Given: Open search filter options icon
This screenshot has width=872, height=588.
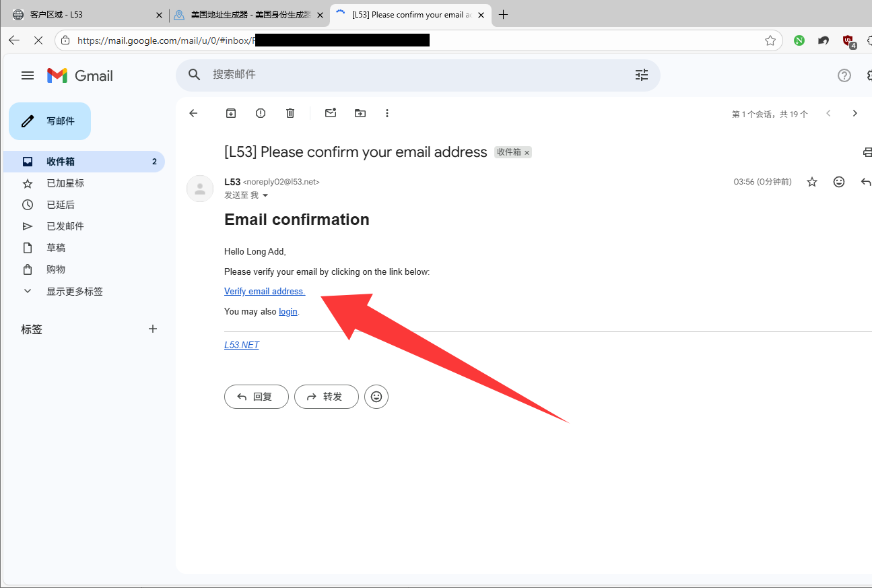Looking at the screenshot, I should coord(641,75).
